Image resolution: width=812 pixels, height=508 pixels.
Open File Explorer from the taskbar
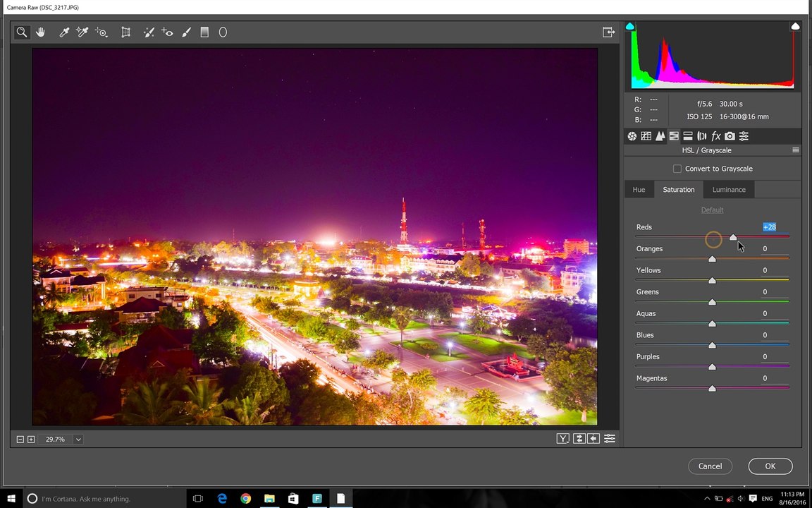[269, 499]
